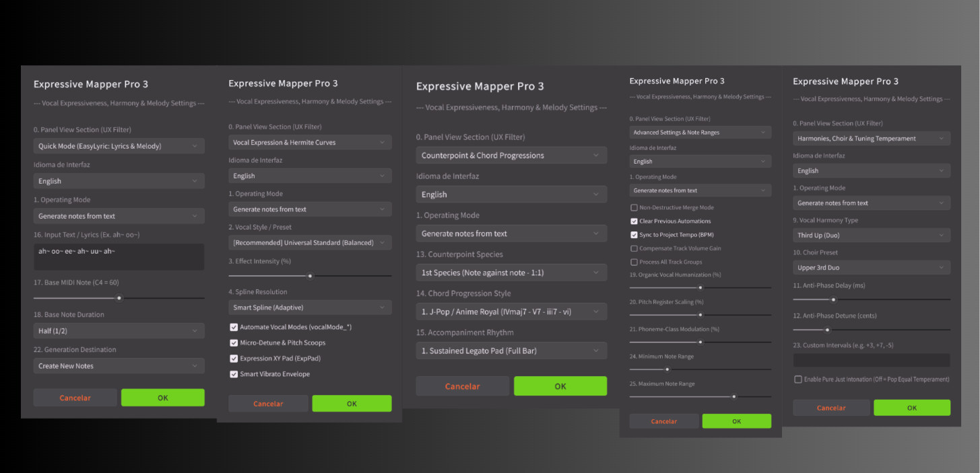Adjust the Minimum Note Range slider
This screenshot has width=980, height=473.
[x=700, y=369]
